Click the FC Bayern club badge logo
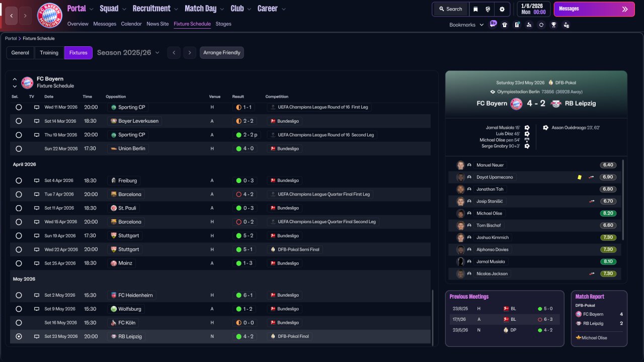Image resolution: width=644 pixels, height=362 pixels. pyautogui.click(x=50, y=16)
